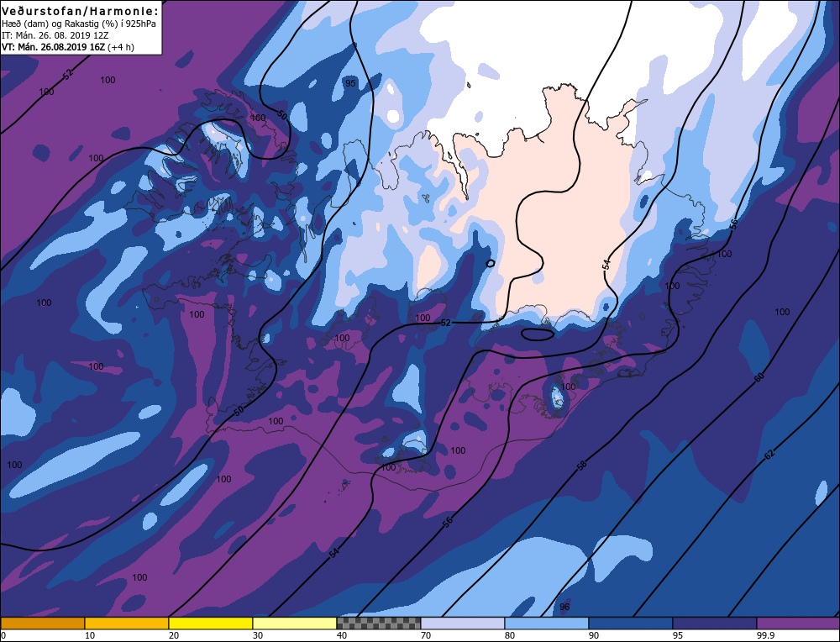Pick the light blue 80–90 humidity swatch

[x=547, y=624]
